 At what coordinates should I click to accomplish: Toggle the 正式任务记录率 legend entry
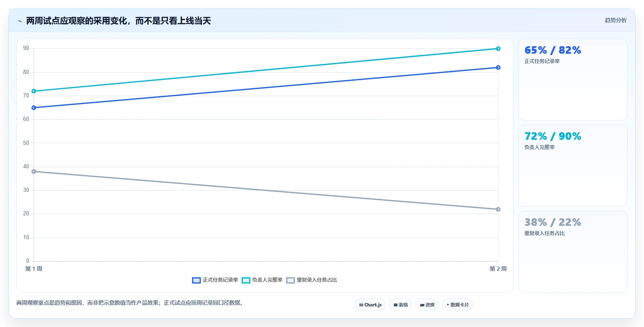[x=215, y=280]
